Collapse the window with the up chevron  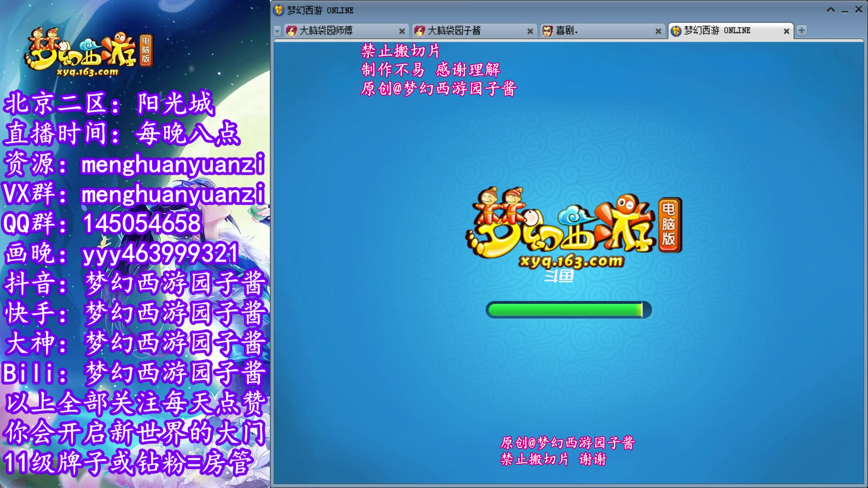tap(830, 9)
